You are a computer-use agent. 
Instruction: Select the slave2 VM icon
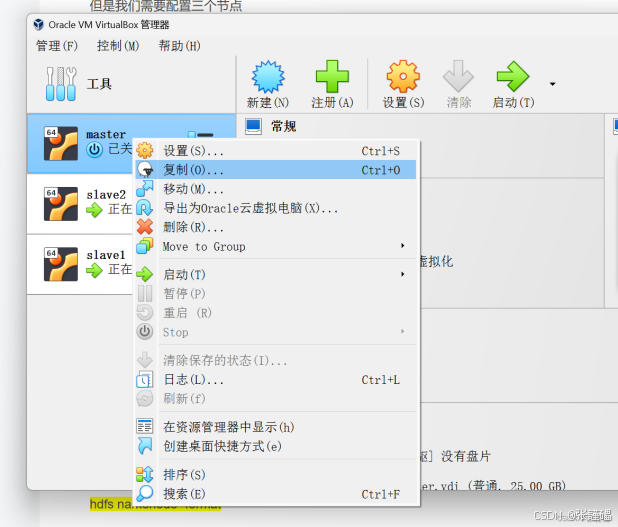click(61, 204)
